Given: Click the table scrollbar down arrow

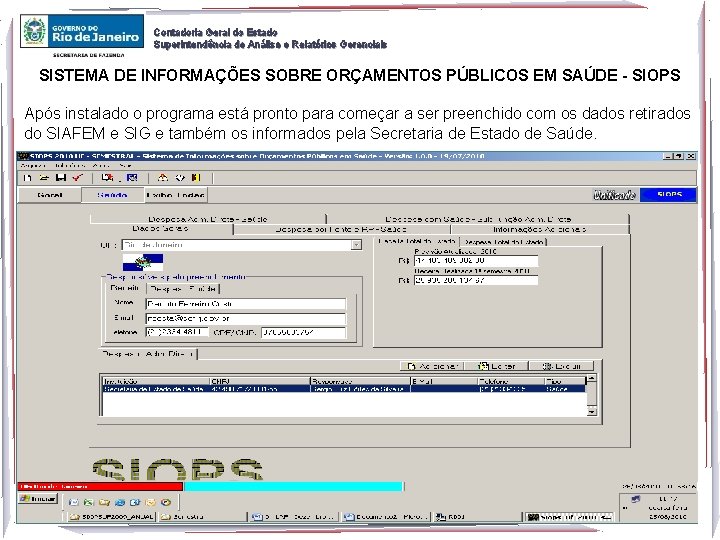Looking at the screenshot, I should click(x=591, y=411).
